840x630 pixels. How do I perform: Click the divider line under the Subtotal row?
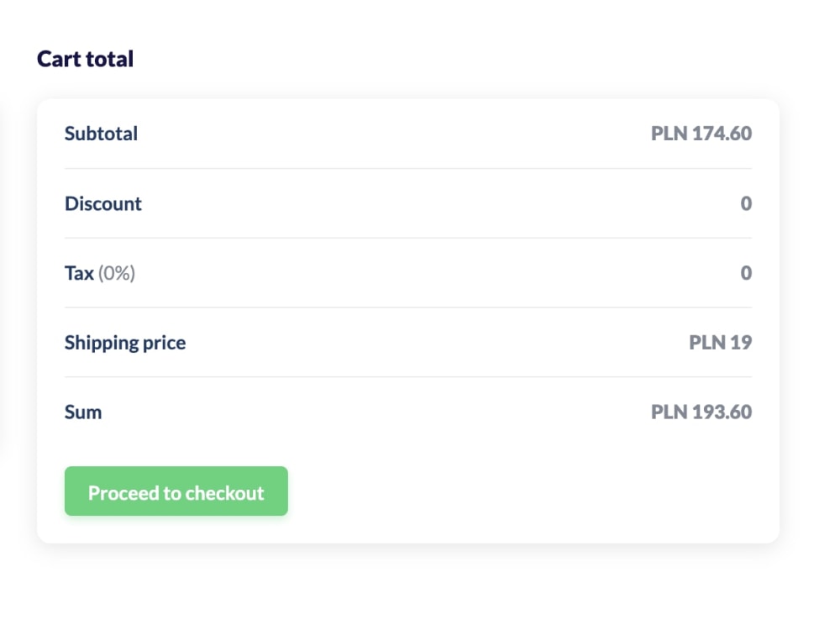click(408, 168)
